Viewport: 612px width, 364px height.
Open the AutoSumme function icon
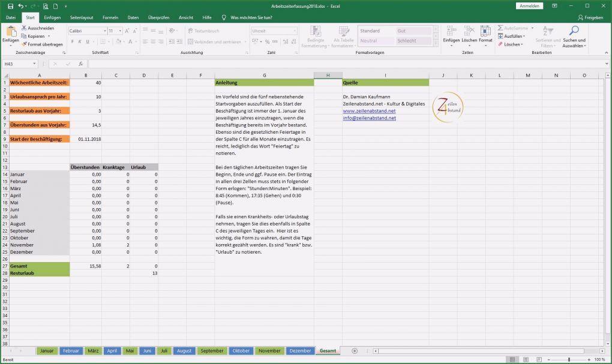500,28
